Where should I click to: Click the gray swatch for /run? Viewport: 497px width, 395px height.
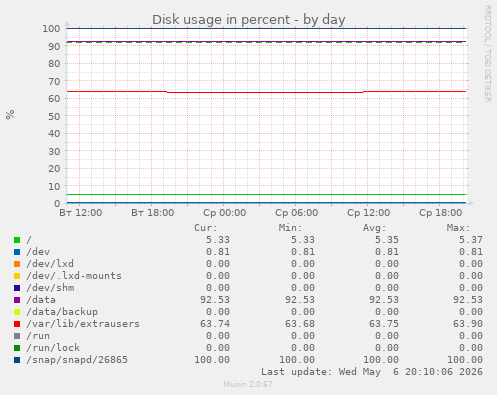coord(17,336)
